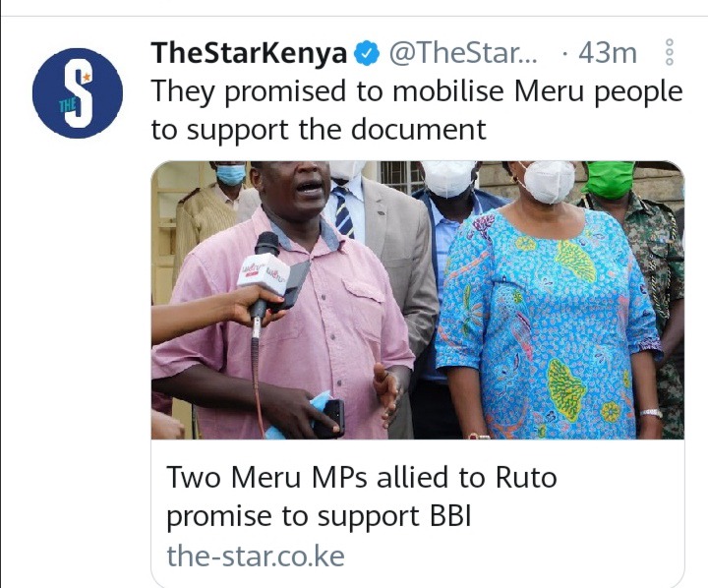Image resolution: width=708 pixels, height=588 pixels.
Task: Click the blue verified badge
Action: click(366, 53)
